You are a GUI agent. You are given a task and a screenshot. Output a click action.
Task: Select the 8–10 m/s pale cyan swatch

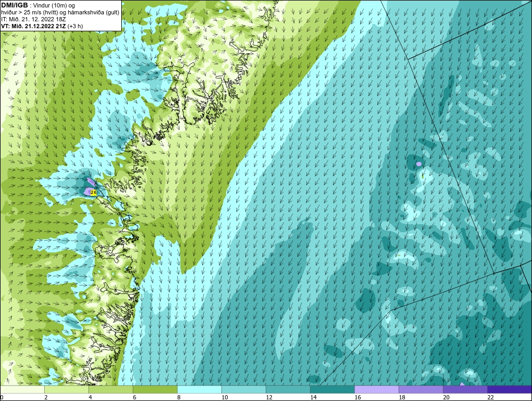point(199,389)
